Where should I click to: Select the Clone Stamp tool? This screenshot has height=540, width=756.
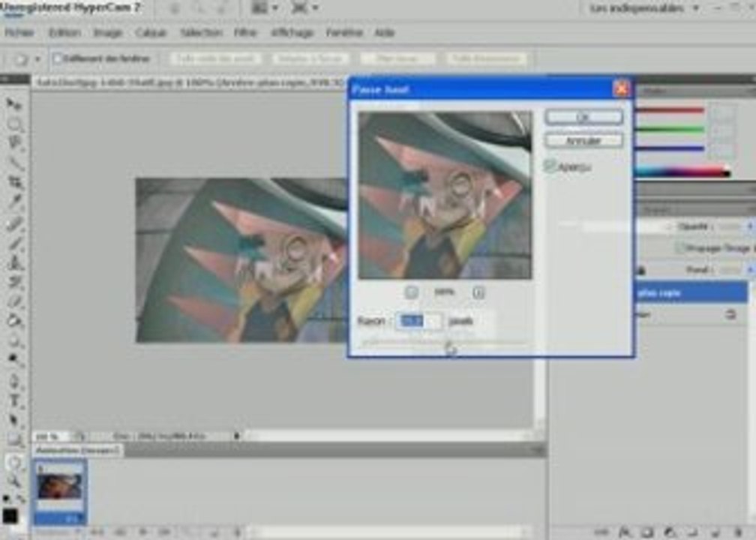(14, 262)
